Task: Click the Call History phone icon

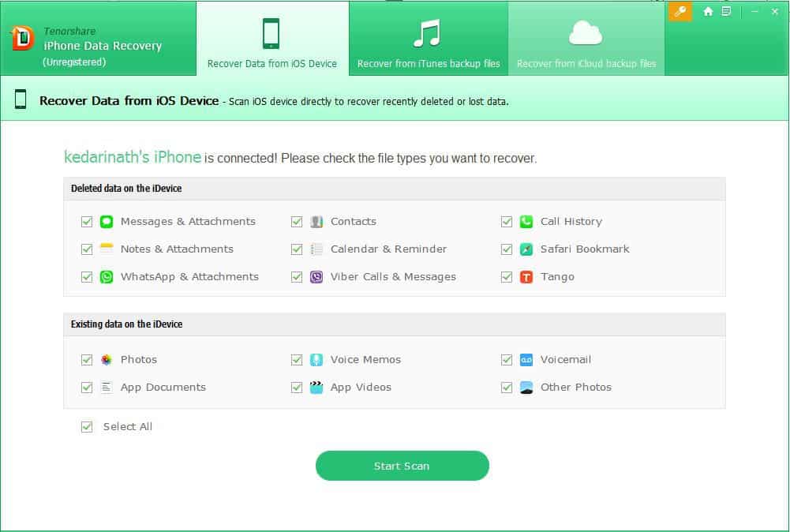Action: pyautogui.click(x=526, y=222)
